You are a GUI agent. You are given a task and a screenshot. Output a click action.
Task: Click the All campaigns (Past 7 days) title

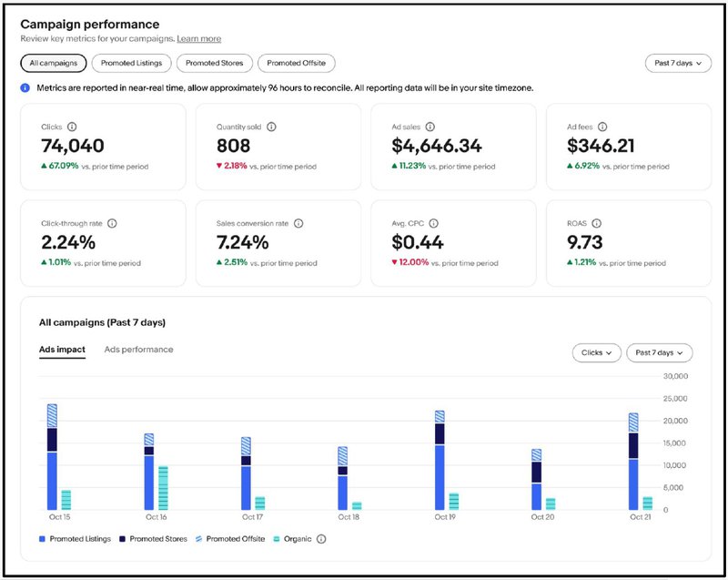(x=102, y=322)
